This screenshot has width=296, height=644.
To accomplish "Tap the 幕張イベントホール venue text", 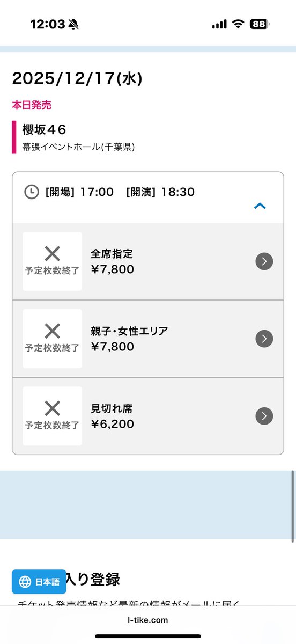I will pyautogui.click(x=78, y=146).
